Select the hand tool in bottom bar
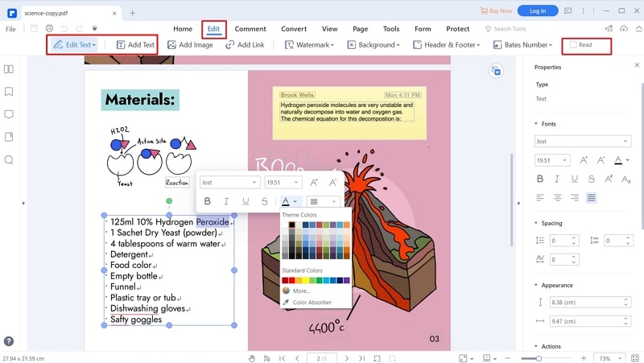The height and width of the screenshot is (363, 644). [x=252, y=358]
